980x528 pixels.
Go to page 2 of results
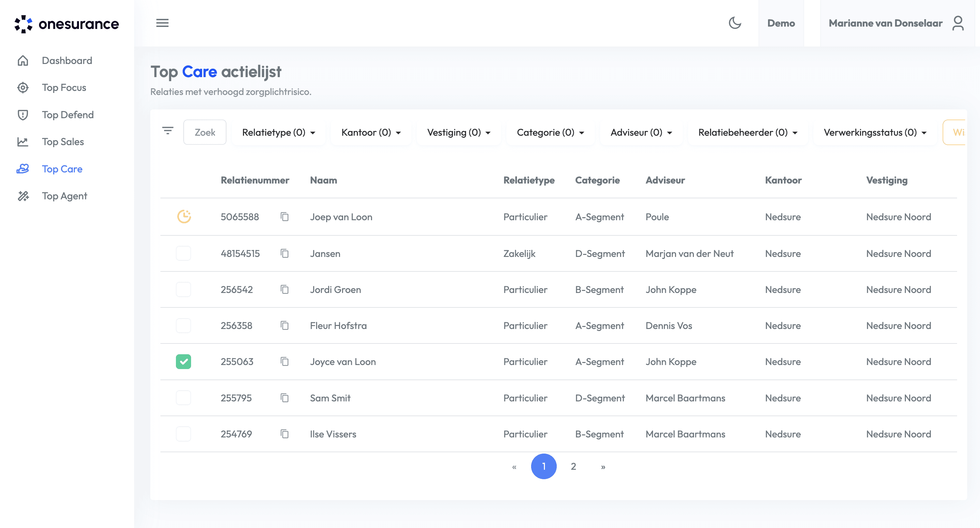coord(573,466)
